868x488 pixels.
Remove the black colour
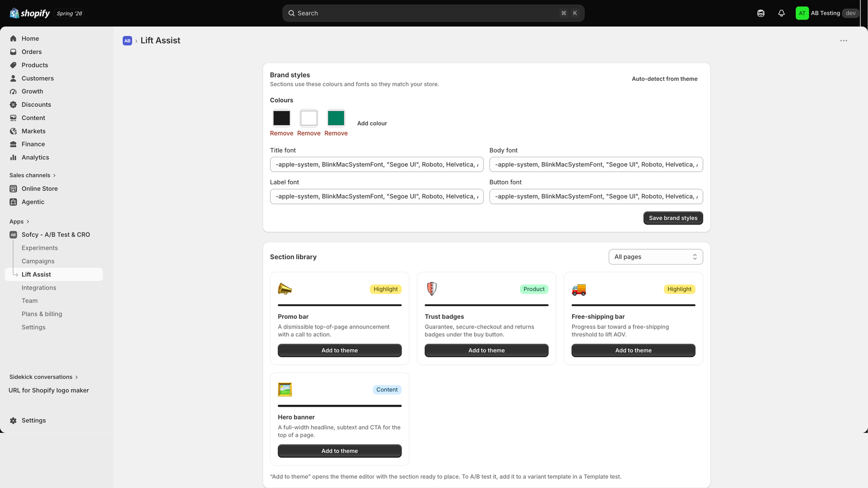tap(282, 133)
